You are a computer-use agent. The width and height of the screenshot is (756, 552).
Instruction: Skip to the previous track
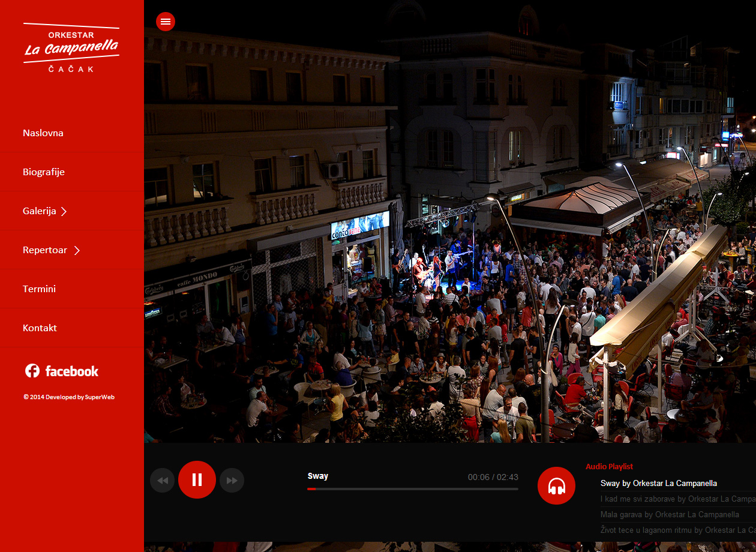(162, 481)
